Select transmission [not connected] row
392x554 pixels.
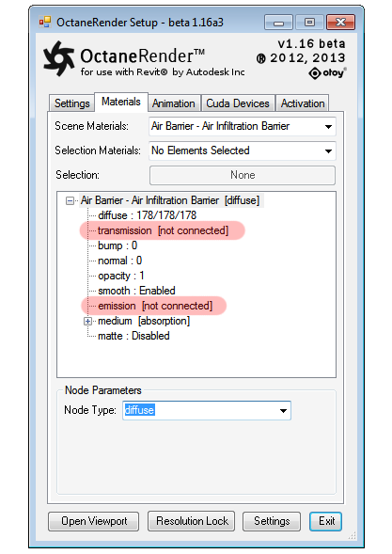pos(163,230)
